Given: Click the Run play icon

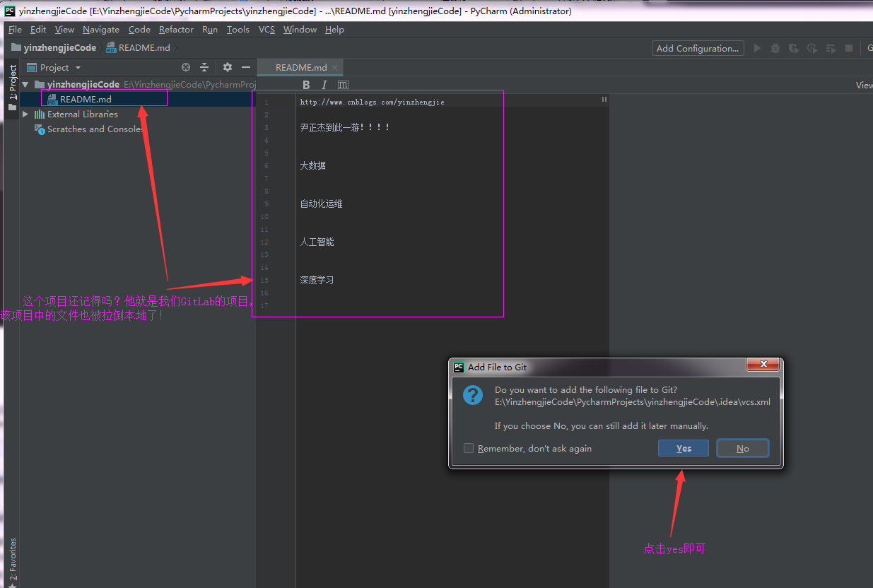Looking at the screenshot, I should pos(757,48).
